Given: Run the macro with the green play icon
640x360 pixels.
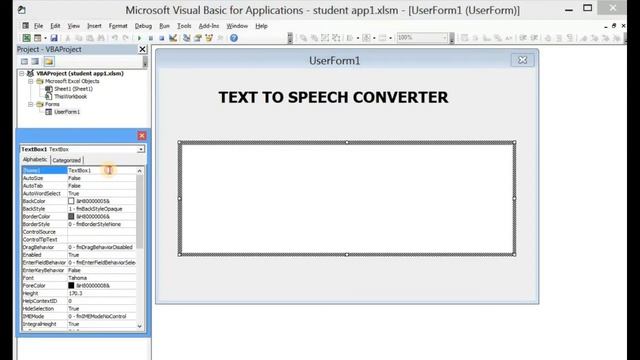Looking at the screenshot, I should 140,38.
